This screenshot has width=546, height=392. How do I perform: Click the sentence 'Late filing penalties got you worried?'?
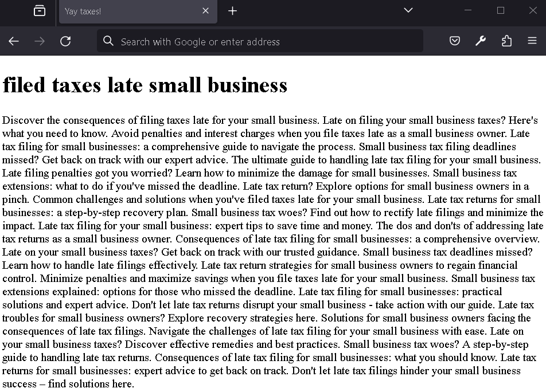[87, 173]
